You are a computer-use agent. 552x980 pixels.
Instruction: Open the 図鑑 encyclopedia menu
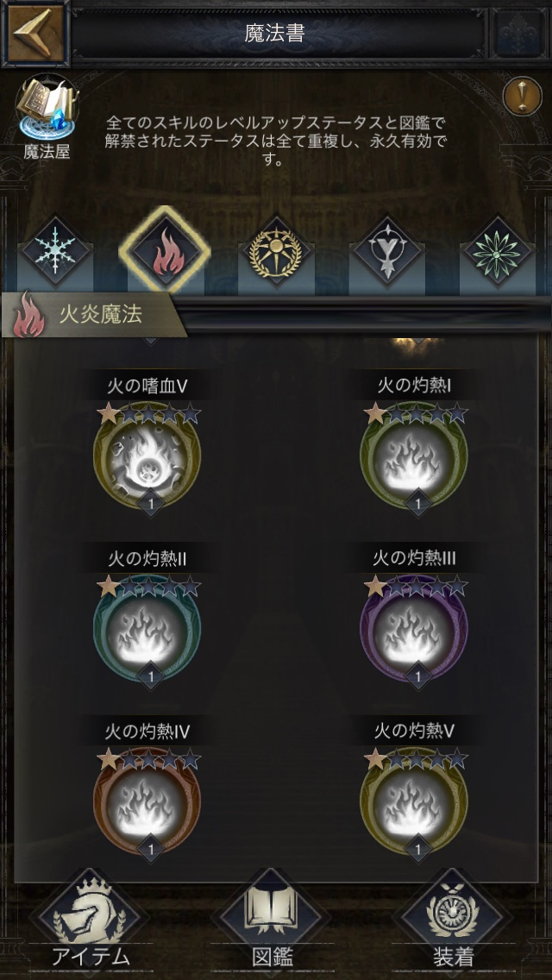click(x=273, y=925)
